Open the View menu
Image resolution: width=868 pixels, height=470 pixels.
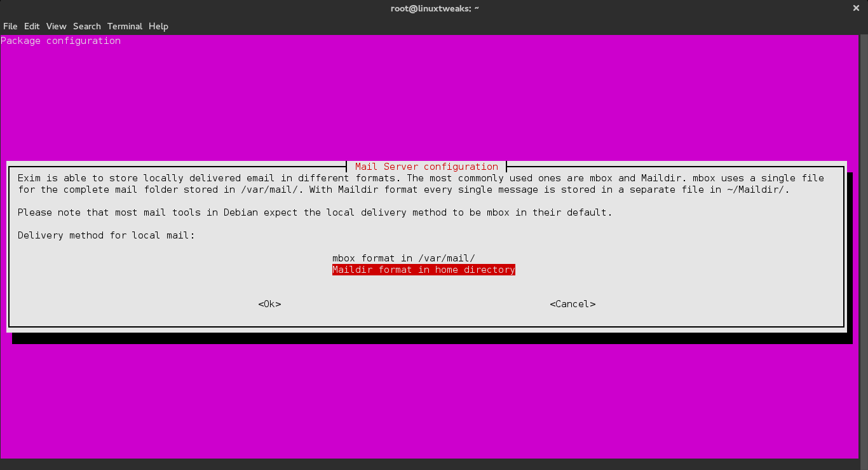(56, 26)
